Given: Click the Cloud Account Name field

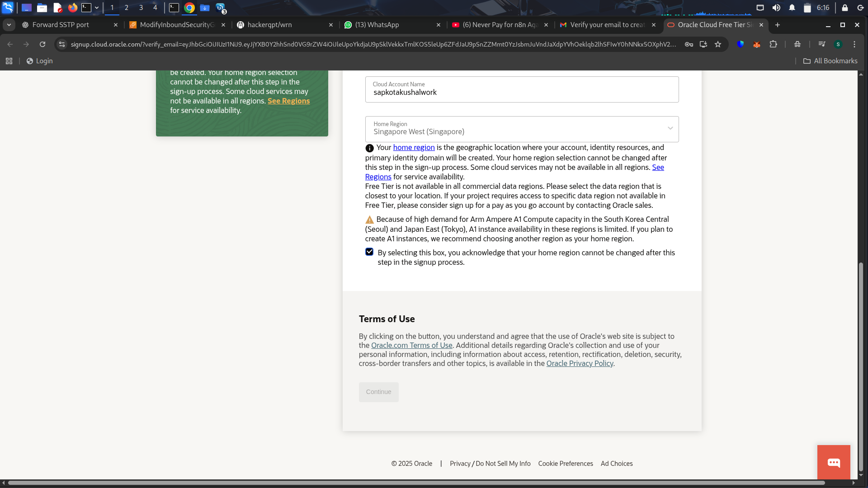Looking at the screenshot, I should coord(522,92).
